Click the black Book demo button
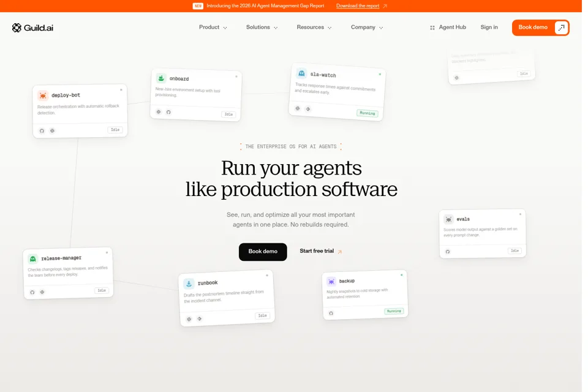Image resolution: width=588 pixels, height=392 pixels. point(263,252)
